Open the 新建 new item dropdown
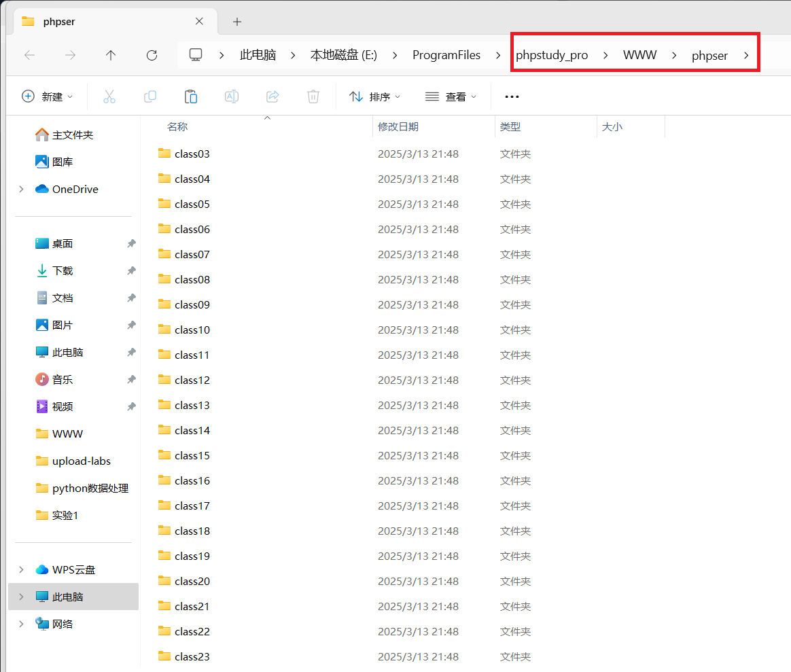This screenshot has width=791, height=672. [x=48, y=96]
